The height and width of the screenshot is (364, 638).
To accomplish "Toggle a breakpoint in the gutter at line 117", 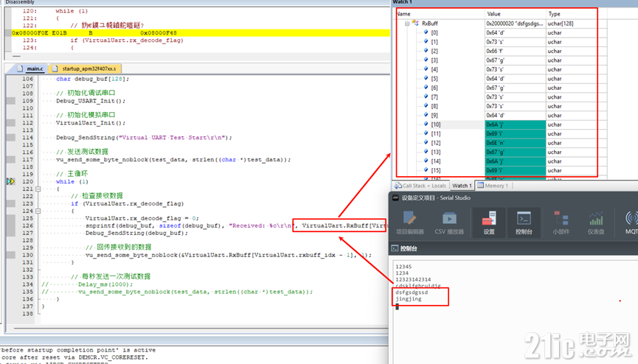I will 11,159.
